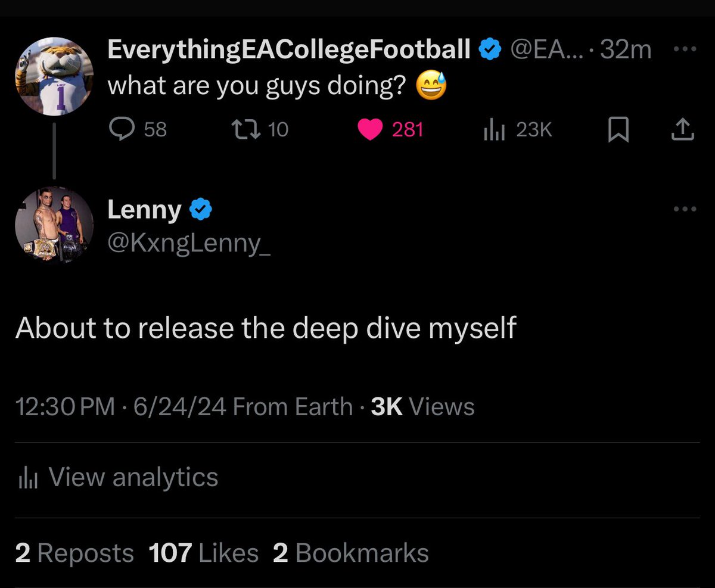Open the @KxngLenny_ handle
The height and width of the screenshot is (588, 715).
tap(188, 243)
